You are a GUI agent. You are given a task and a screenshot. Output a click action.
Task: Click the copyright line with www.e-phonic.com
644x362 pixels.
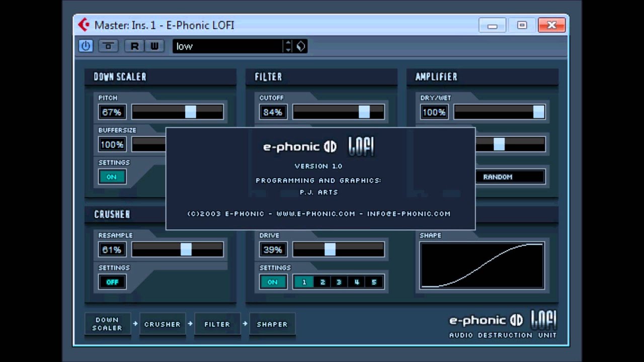pyautogui.click(x=319, y=214)
